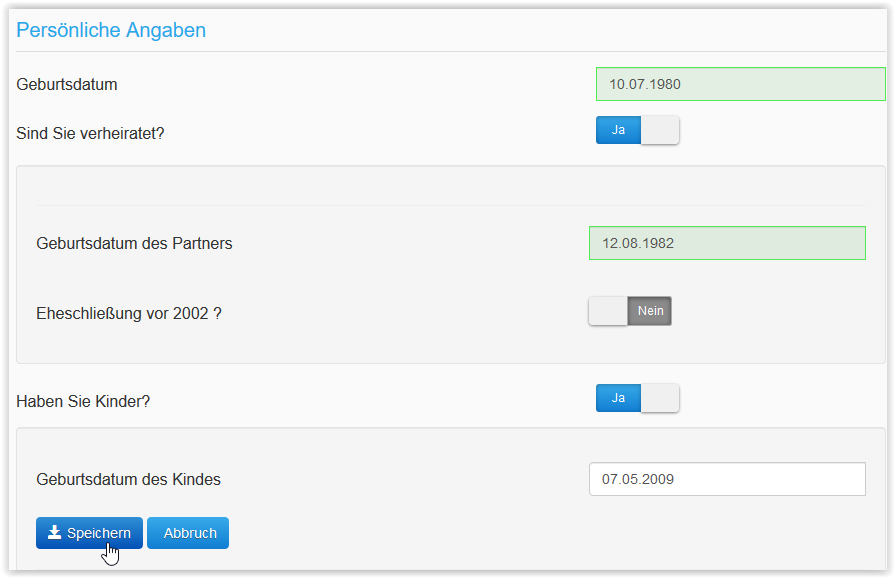
Task: Toggle the 'Sind Sie verheiratet?' switch
Action: tap(637, 130)
